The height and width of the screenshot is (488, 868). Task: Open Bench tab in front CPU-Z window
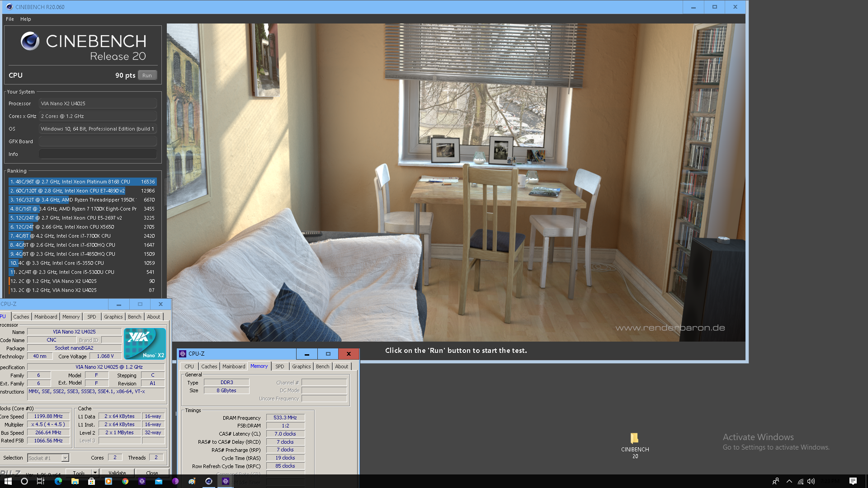pos(323,366)
